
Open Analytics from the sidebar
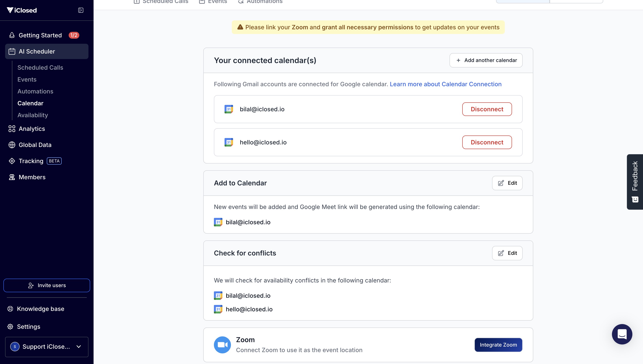tap(32, 129)
